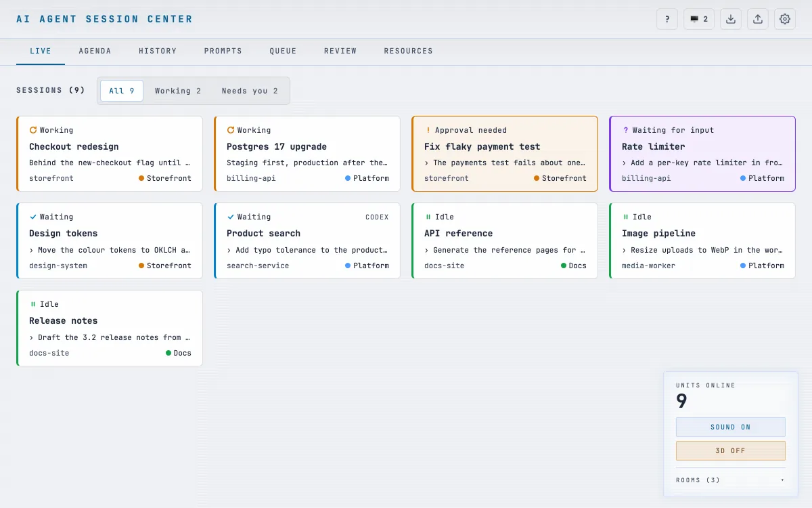
Task: Open the Postgres 17 upgrade session title
Action: (277, 146)
